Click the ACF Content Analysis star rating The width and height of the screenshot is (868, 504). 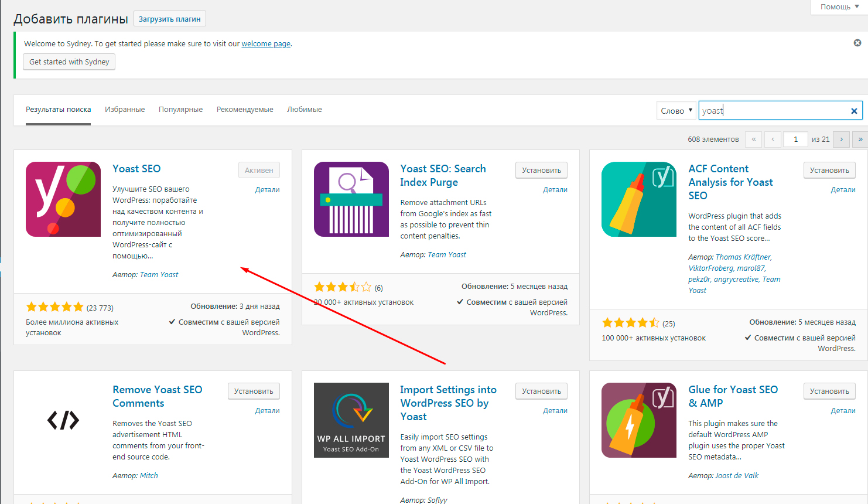pyautogui.click(x=631, y=323)
